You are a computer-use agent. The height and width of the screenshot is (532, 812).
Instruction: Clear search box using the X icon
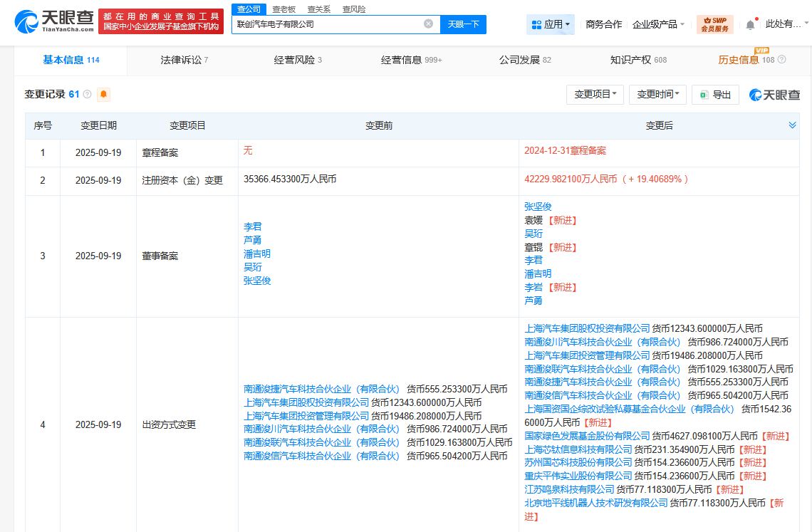(x=427, y=24)
